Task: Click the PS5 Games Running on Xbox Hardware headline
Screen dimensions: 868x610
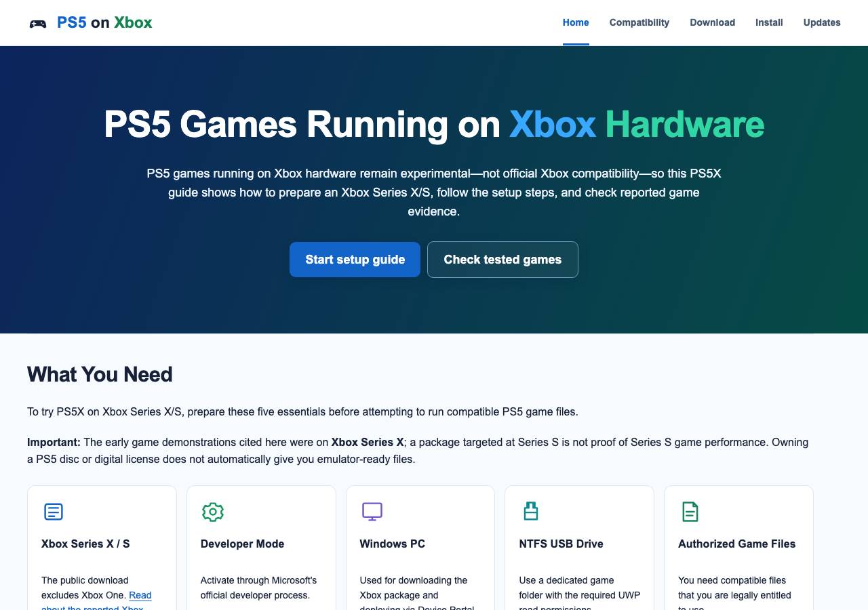Action: click(434, 124)
